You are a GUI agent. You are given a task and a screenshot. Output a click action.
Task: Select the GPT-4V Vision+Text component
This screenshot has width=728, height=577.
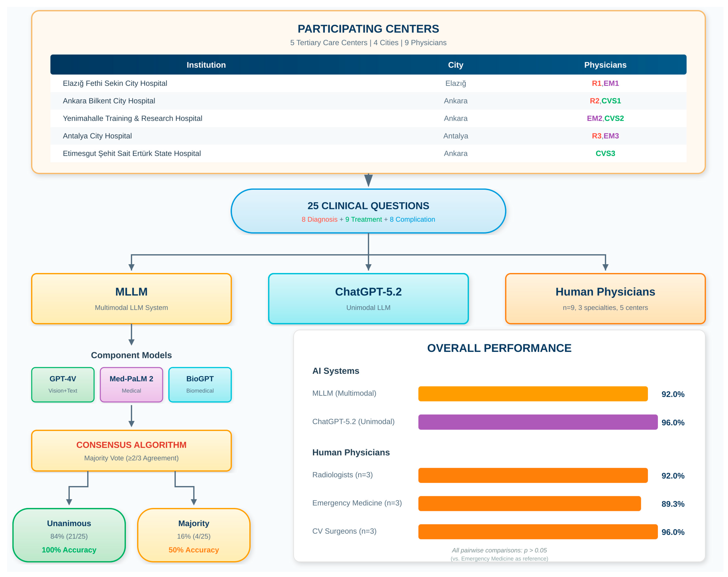(63, 384)
